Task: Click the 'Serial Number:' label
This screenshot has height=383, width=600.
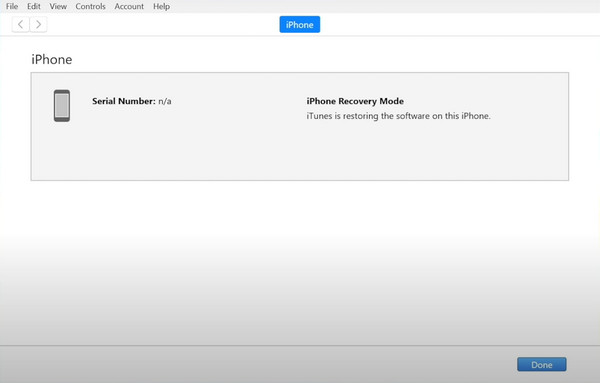Action: pyautogui.click(x=124, y=101)
